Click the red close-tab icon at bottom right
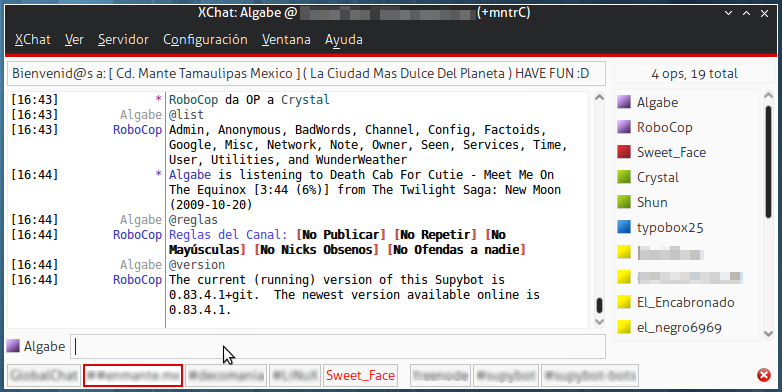Screen dimensions: 782x392 [x=764, y=375]
